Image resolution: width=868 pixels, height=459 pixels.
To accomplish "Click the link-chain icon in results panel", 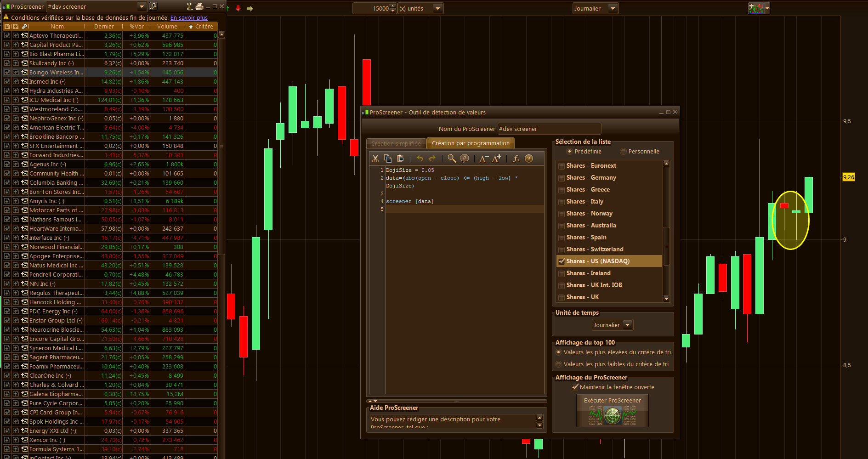I will (x=190, y=6).
